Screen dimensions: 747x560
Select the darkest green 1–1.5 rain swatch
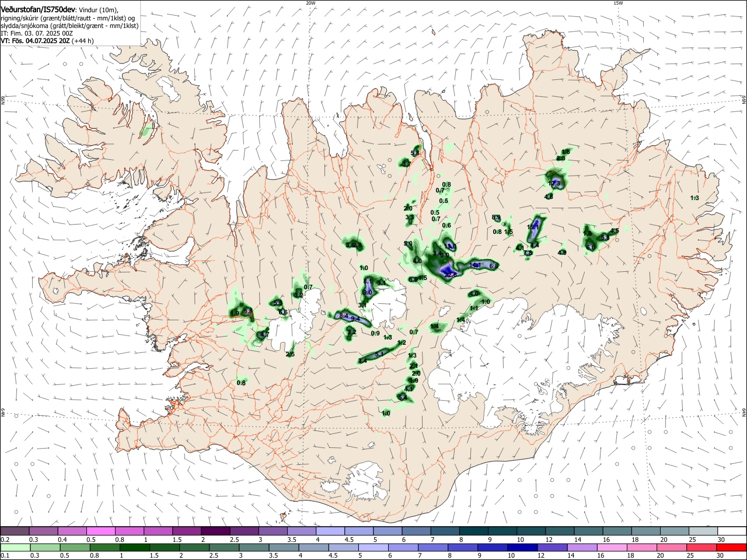click(x=135, y=547)
